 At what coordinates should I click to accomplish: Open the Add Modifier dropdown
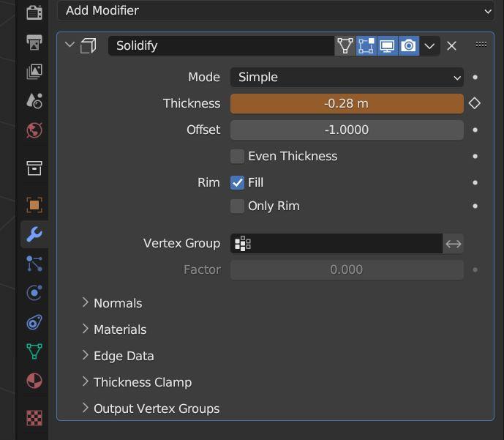click(x=276, y=10)
